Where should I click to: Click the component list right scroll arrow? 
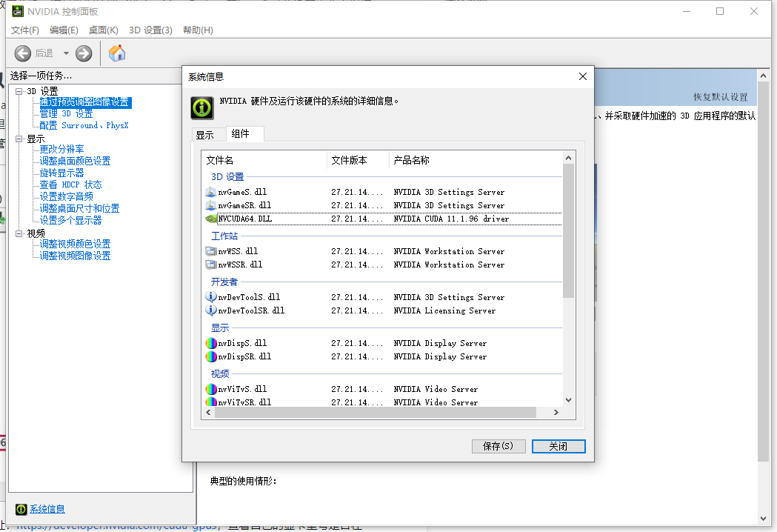[x=556, y=413]
